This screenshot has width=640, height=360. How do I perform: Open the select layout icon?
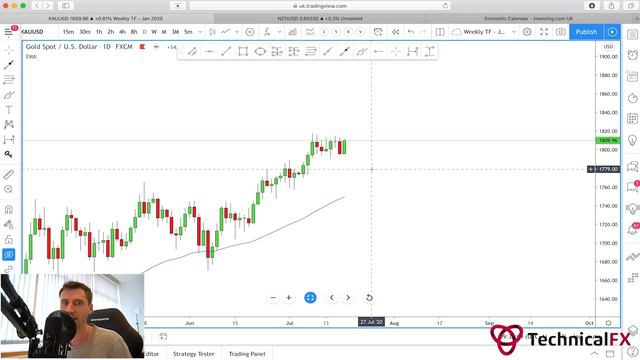[440, 32]
